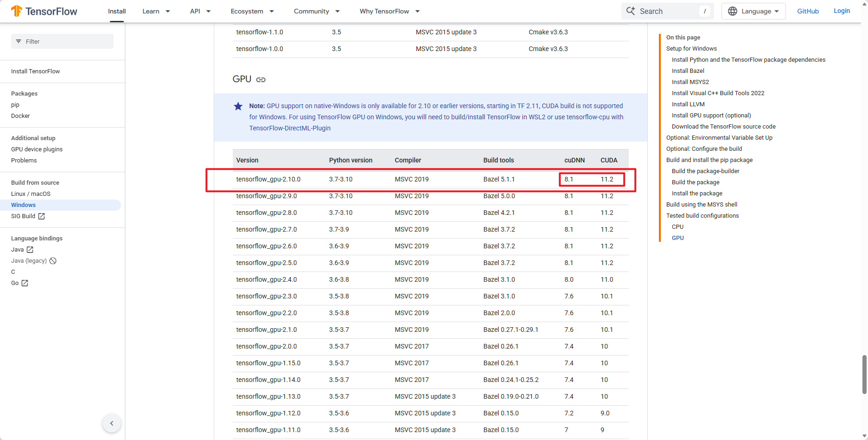Viewport: 868px width, 440px height.
Task: Open Linux / macOS build page
Action: (31, 194)
